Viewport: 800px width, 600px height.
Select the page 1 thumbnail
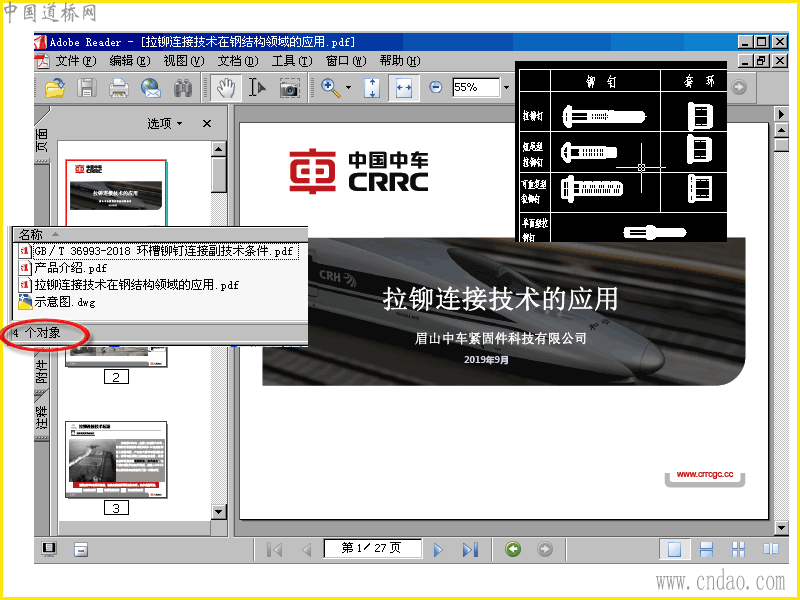pyautogui.click(x=116, y=193)
